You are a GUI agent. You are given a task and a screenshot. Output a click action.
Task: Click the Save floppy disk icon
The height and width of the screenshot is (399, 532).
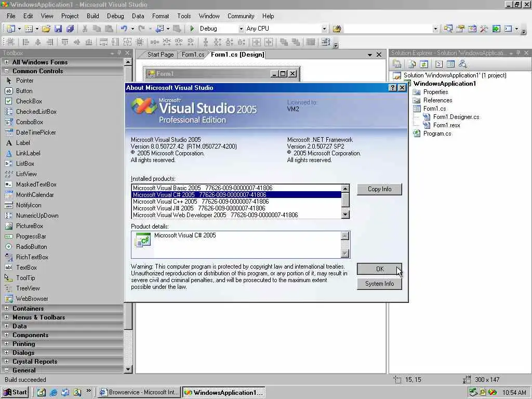click(x=58, y=29)
